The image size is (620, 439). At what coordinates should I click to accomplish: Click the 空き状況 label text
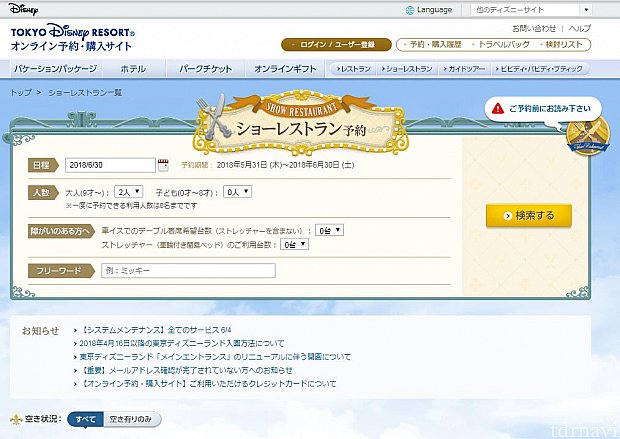[x=43, y=419]
